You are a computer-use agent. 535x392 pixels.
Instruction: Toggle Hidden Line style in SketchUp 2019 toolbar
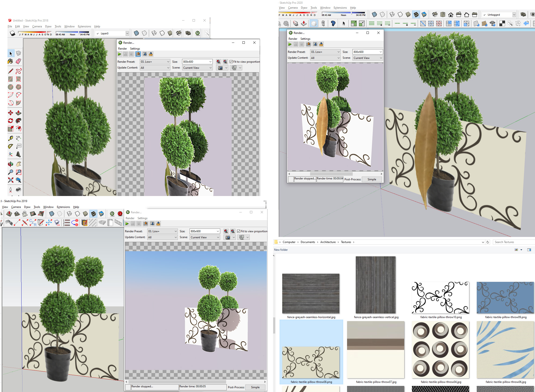77,214
